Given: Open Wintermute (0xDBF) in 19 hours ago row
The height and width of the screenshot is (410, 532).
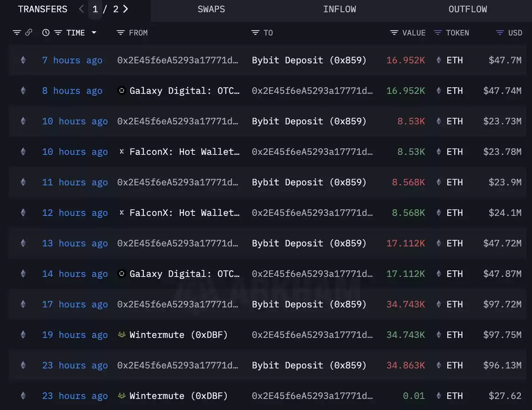Looking at the screenshot, I should (x=178, y=335).
